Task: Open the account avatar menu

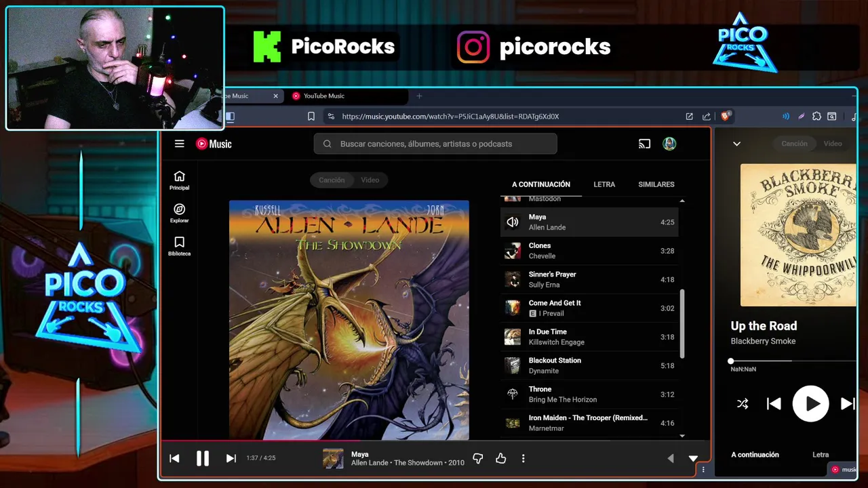Action: 669,144
